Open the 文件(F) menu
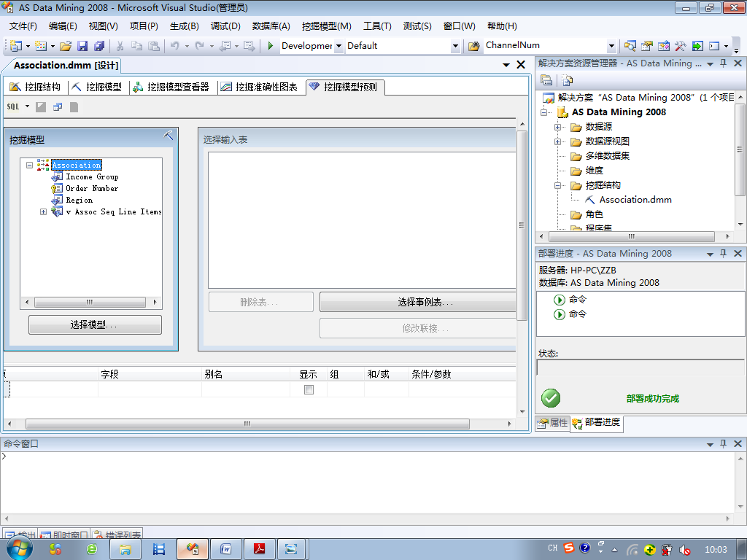The image size is (747, 560). [x=23, y=26]
